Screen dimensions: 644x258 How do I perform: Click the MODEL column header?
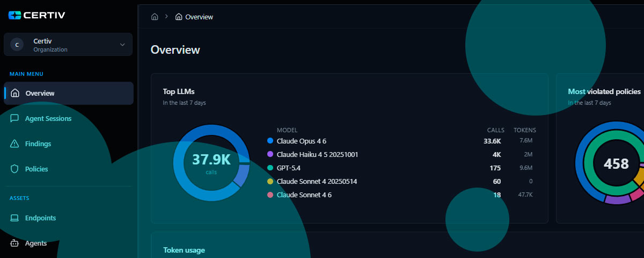[x=287, y=130]
